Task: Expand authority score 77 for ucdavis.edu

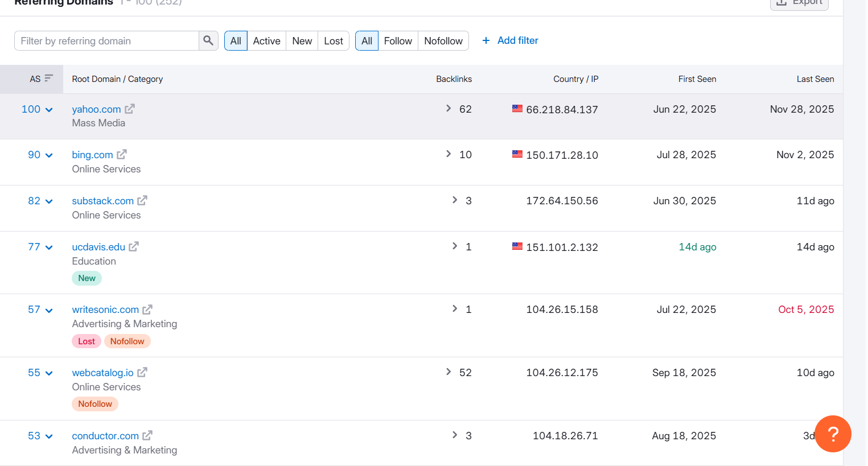Action: (40, 247)
